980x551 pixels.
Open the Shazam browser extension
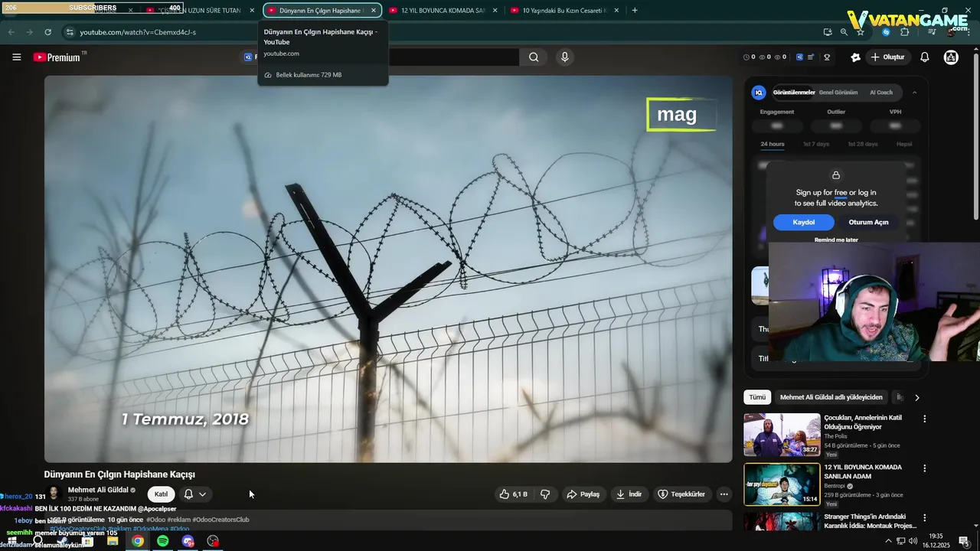pyautogui.click(x=887, y=32)
